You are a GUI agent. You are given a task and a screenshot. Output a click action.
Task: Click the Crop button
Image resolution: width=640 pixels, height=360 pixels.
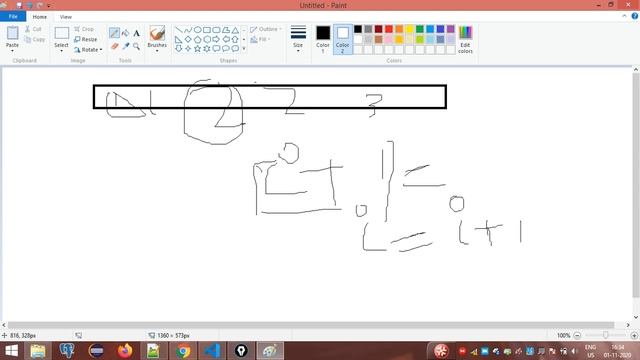pyautogui.click(x=84, y=29)
